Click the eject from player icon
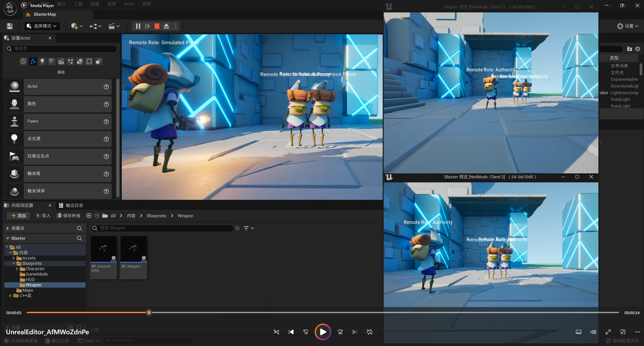 (x=166, y=26)
